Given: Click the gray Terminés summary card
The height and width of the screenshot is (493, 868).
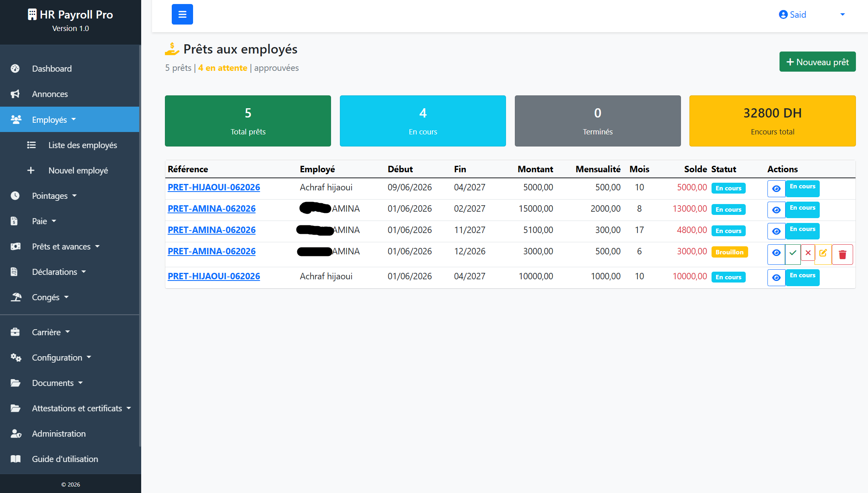Looking at the screenshot, I should 598,121.
